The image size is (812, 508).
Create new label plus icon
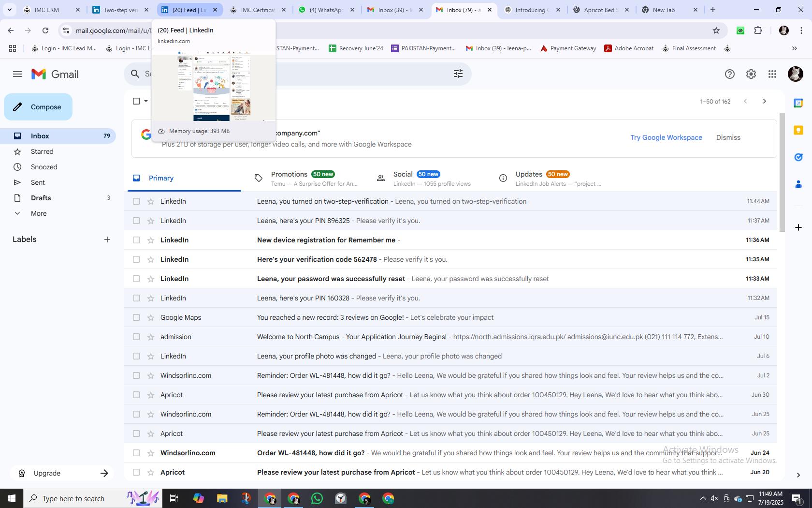(107, 239)
